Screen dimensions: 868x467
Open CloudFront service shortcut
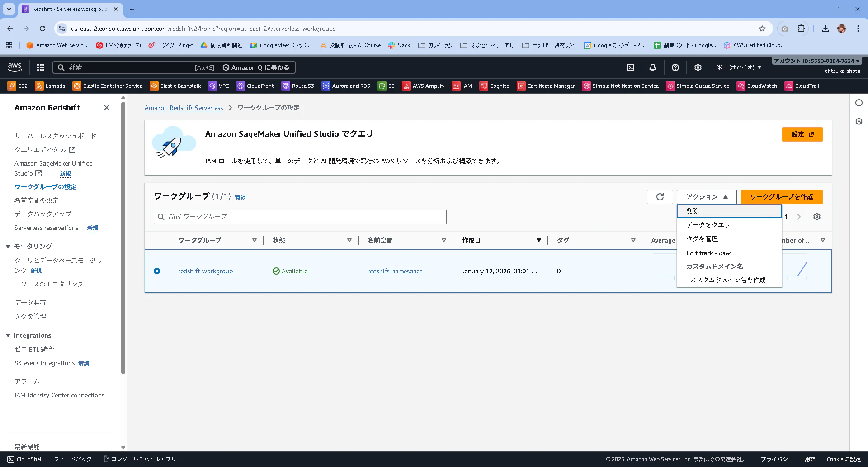click(x=255, y=86)
